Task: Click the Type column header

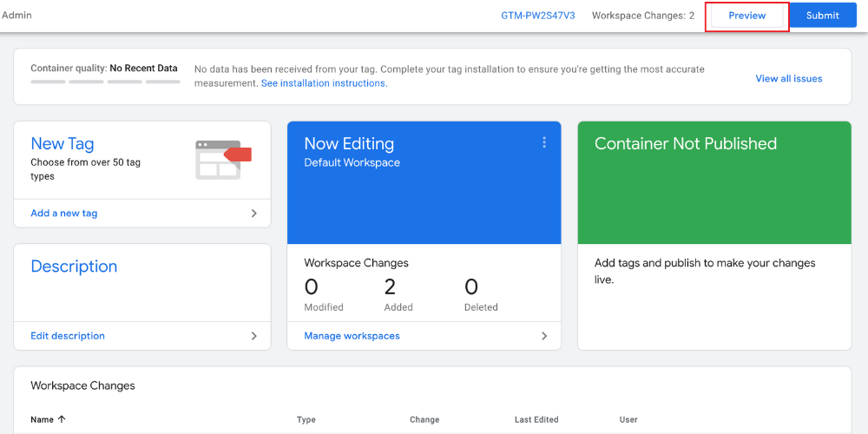Action: point(306,419)
